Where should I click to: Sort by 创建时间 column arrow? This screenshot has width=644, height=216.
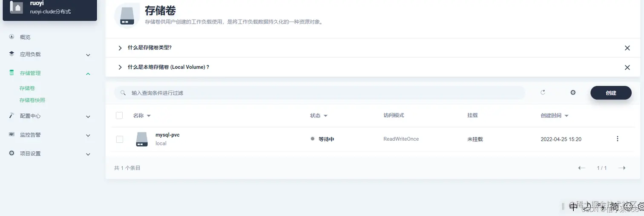[x=566, y=116]
